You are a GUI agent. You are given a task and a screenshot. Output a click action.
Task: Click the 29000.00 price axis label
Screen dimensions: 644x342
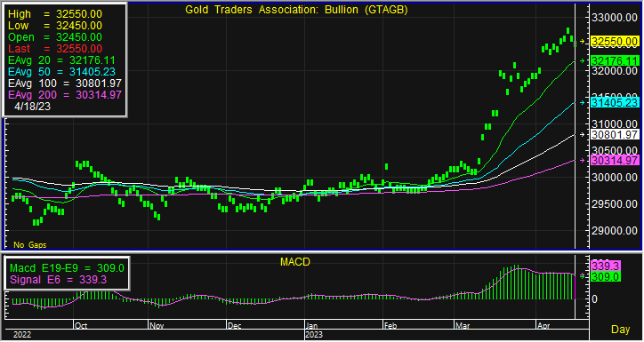tap(615, 230)
